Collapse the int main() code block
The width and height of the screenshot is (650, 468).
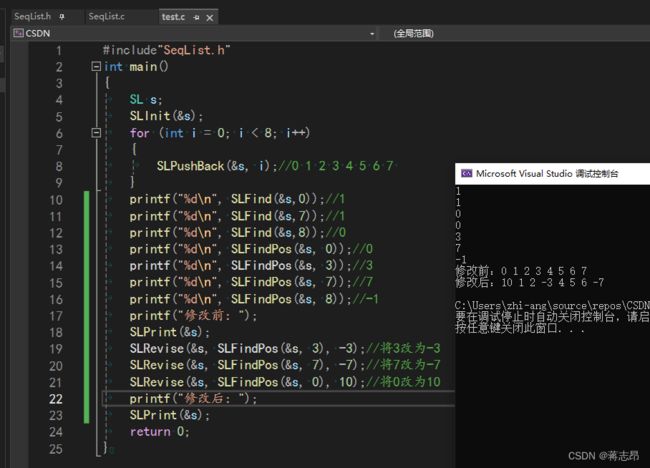coord(96,66)
